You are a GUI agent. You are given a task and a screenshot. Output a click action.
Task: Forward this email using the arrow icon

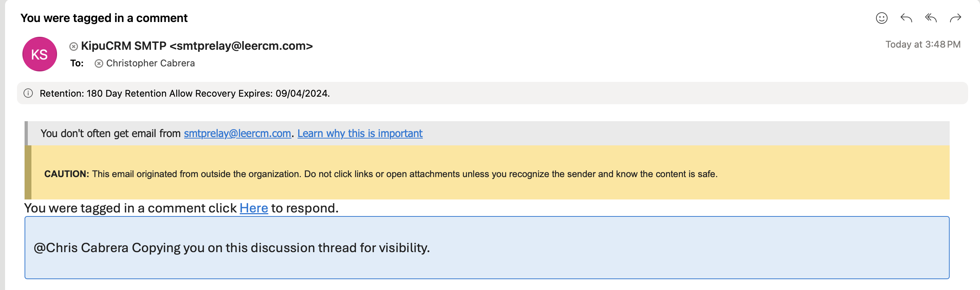pos(955,18)
